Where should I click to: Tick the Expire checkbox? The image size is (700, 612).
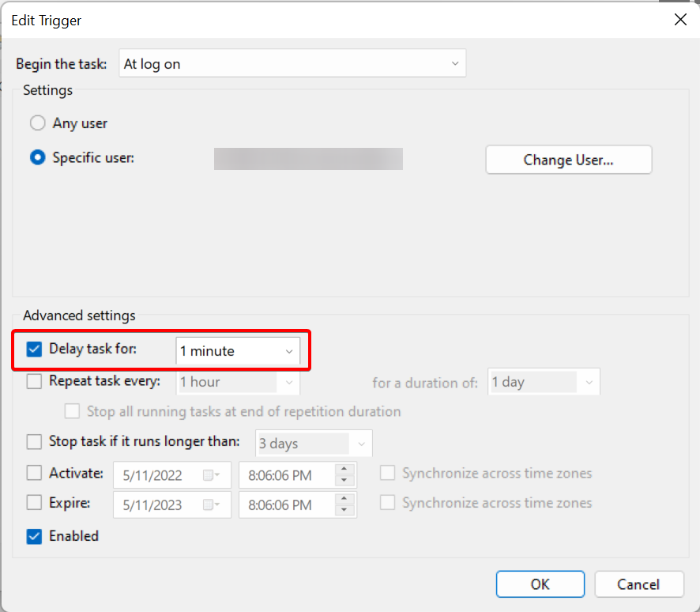[x=35, y=503]
